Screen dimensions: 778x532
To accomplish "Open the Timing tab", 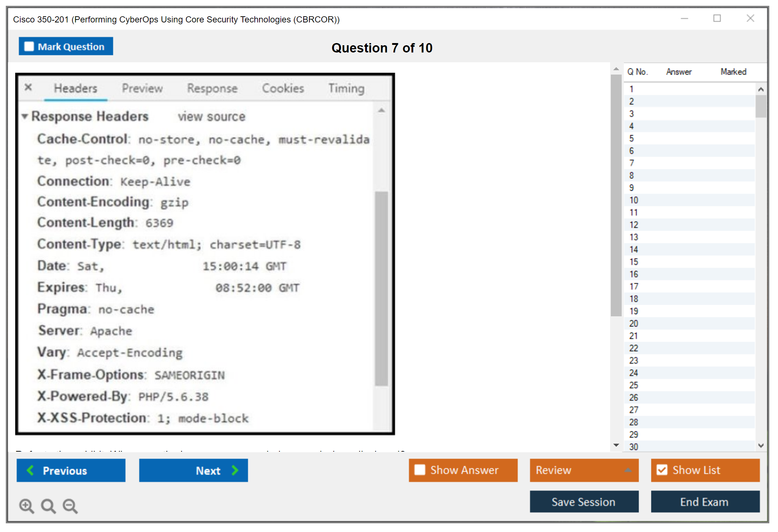I will (346, 88).
